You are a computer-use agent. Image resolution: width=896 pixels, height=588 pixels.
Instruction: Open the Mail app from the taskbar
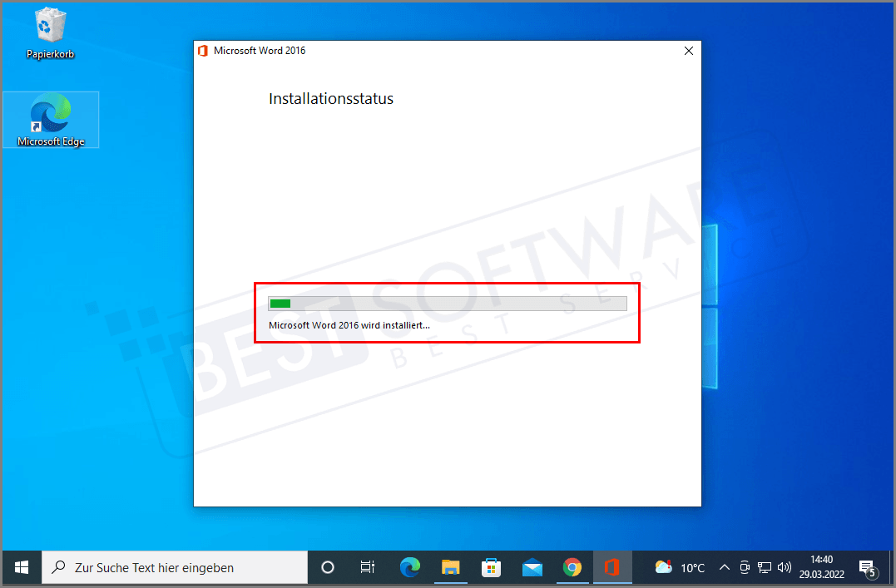click(532, 567)
